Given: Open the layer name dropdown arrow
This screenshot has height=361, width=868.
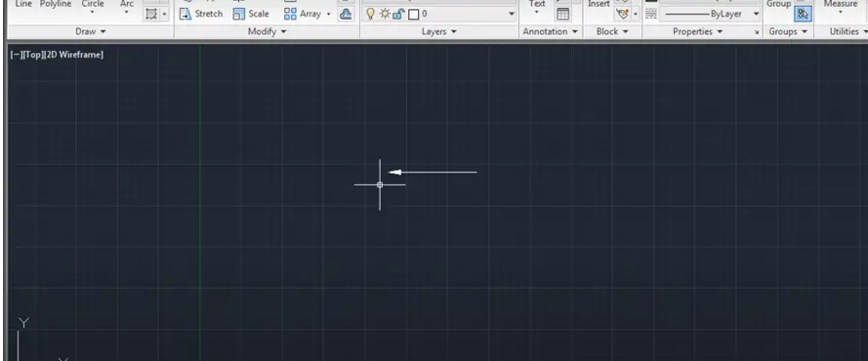Looking at the screenshot, I should 512,14.
